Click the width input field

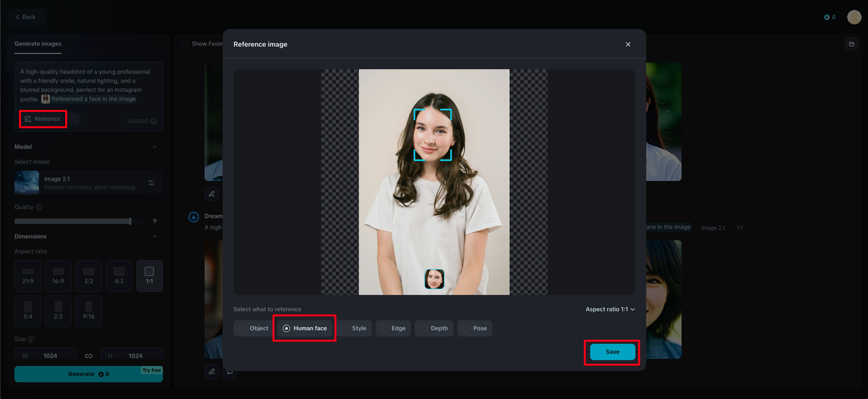coord(45,355)
